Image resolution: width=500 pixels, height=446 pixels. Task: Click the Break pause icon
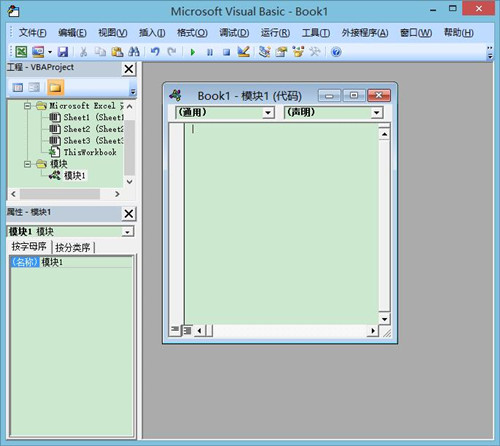click(x=210, y=52)
